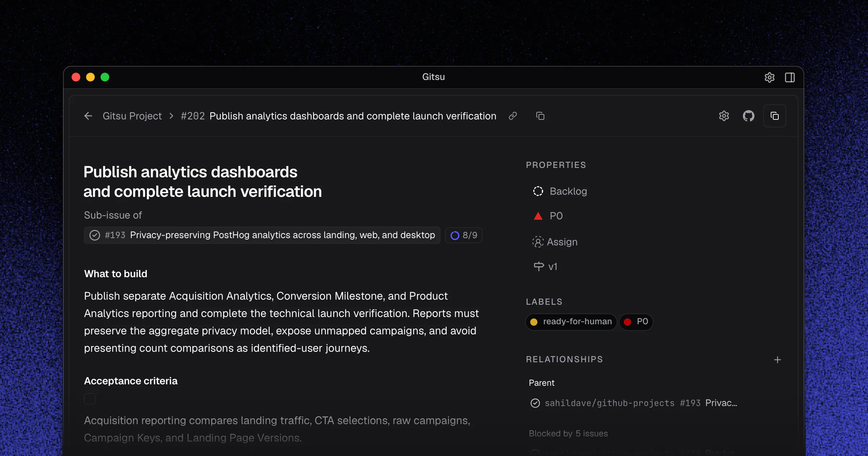The height and width of the screenshot is (456, 868).
Task: Open app settings gear in title bar
Action: 770,77
